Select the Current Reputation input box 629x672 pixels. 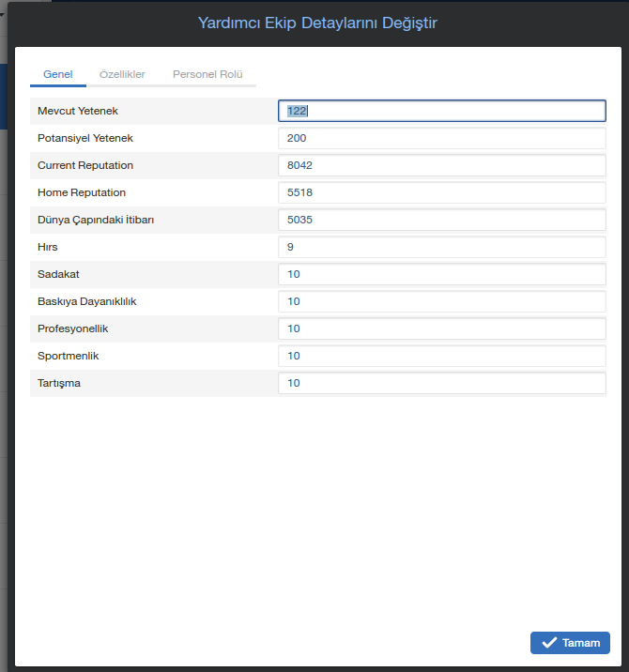coord(441,165)
